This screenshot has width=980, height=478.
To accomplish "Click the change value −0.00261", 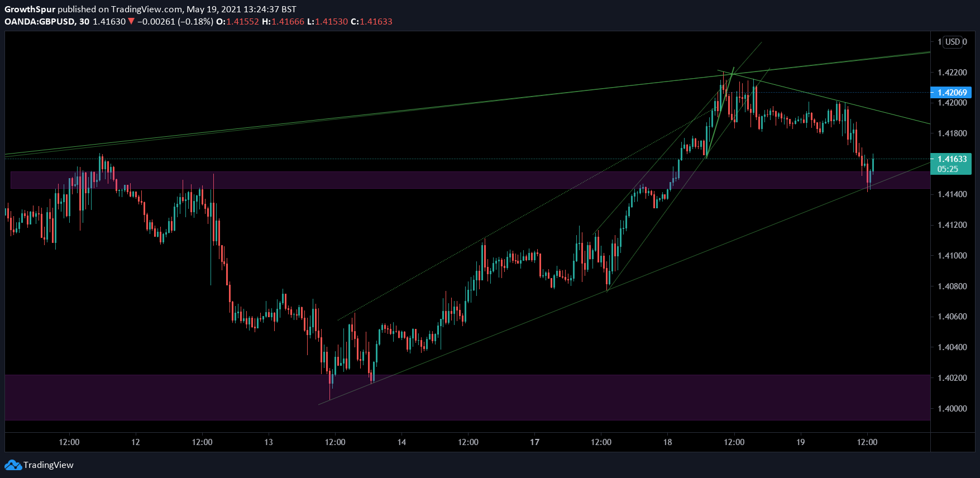I will point(156,21).
